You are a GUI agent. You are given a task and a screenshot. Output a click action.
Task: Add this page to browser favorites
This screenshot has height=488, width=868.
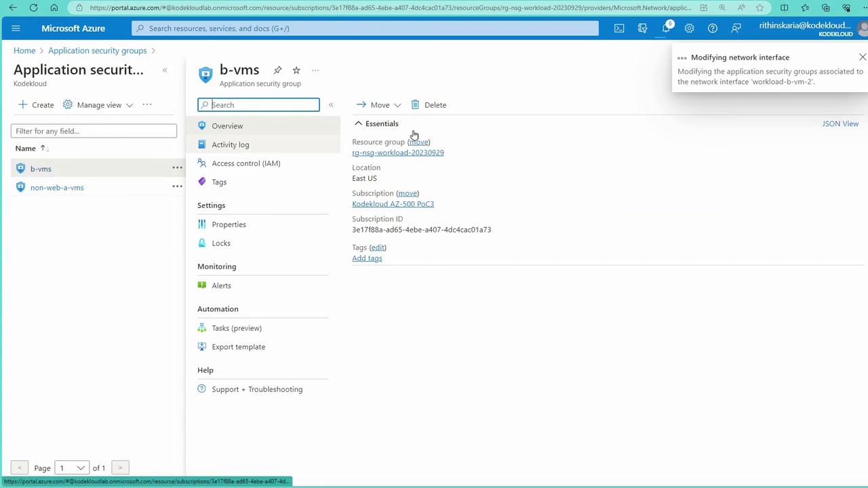pyautogui.click(x=760, y=8)
